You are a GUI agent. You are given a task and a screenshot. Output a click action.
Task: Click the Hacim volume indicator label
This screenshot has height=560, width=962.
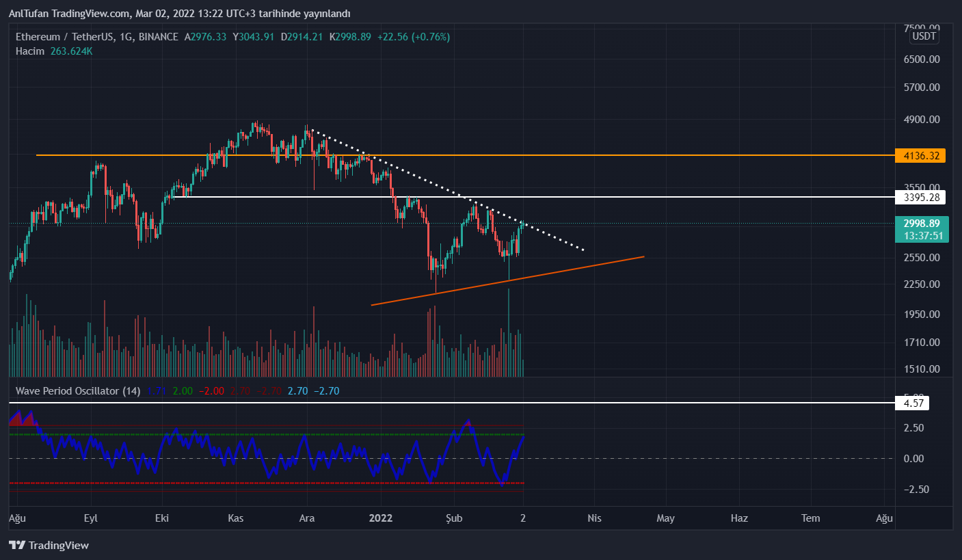[30, 51]
